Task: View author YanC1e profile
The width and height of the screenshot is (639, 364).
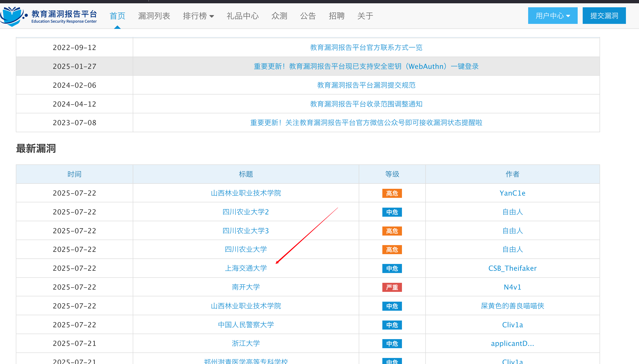Action: coord(512,193)
